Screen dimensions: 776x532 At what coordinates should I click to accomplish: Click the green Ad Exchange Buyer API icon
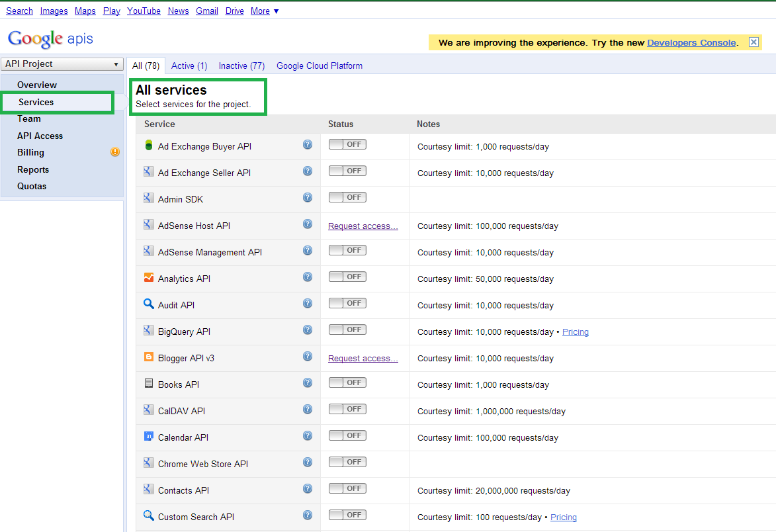148,145
